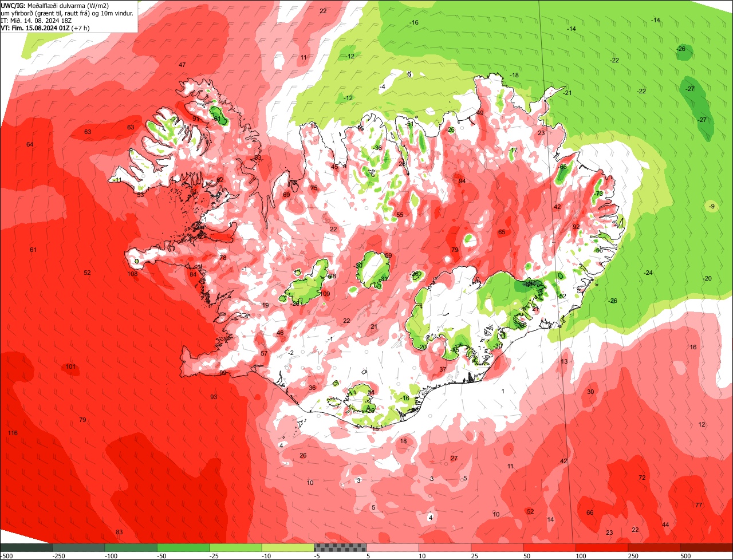Click the 5 to 10 pale pink legend swatch
This screenshot has width=733, height=560.
coord(393,547)
